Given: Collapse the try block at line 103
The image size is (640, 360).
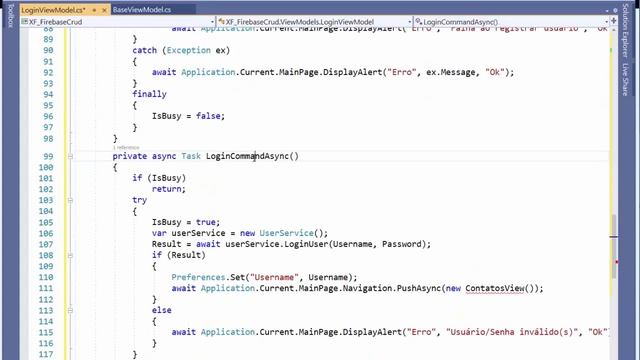Looking at the screenshot, I should 70,200.
